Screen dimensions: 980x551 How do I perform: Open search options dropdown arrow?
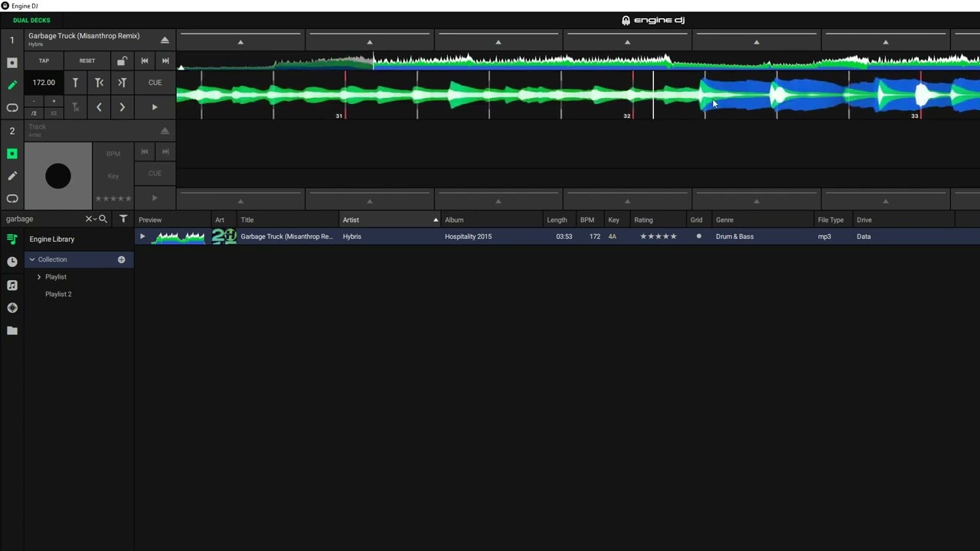pos(94,220)
